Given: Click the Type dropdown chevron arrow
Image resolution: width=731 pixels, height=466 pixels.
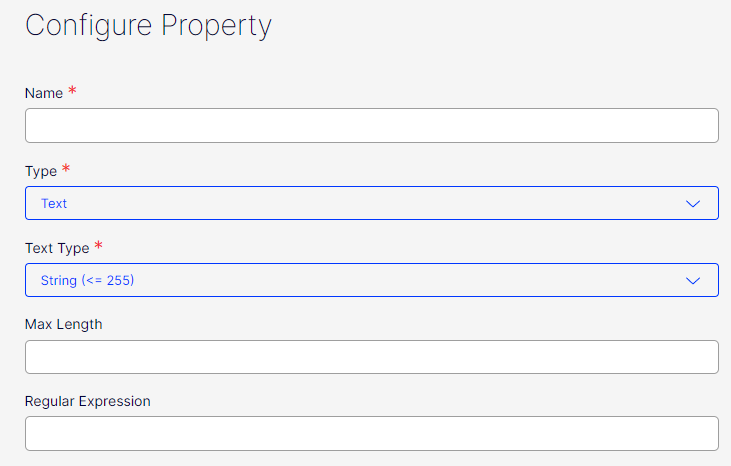Looking at the screenshot, I should [x=693, y=203].
